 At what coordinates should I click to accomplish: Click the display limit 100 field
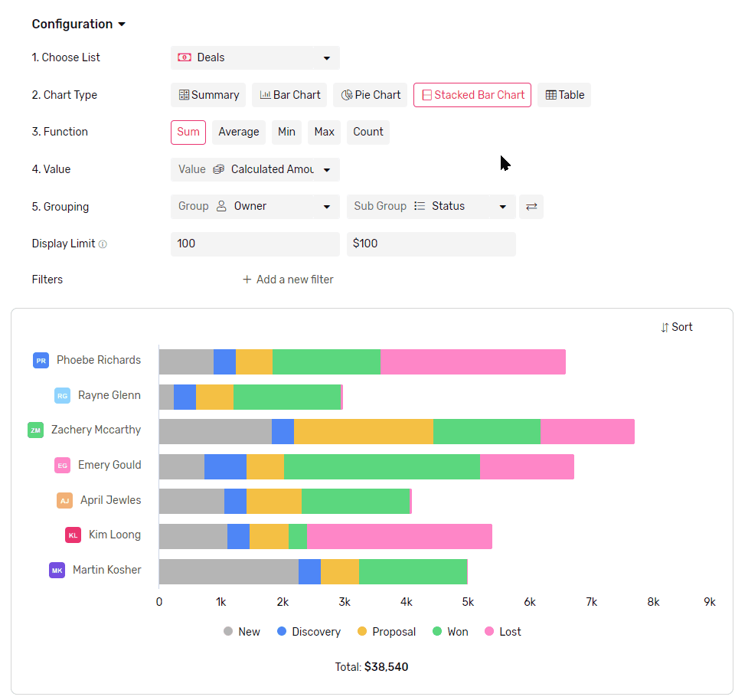(x=255, y=244)
